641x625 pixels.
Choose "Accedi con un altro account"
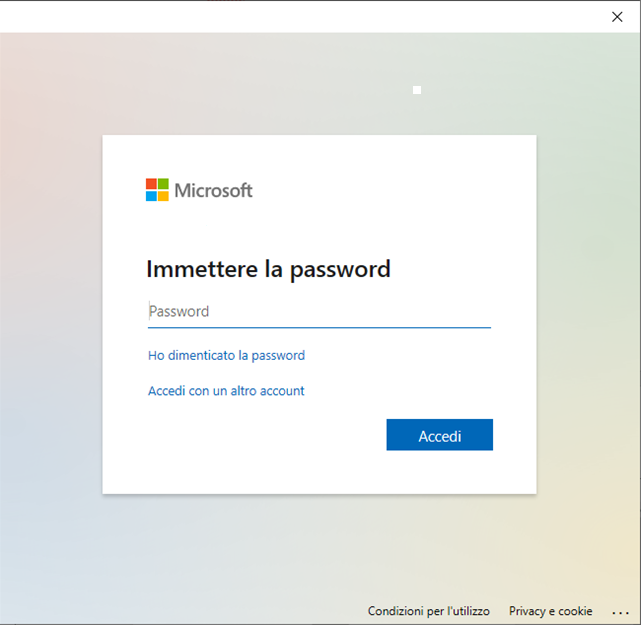(x=226, y=391)
